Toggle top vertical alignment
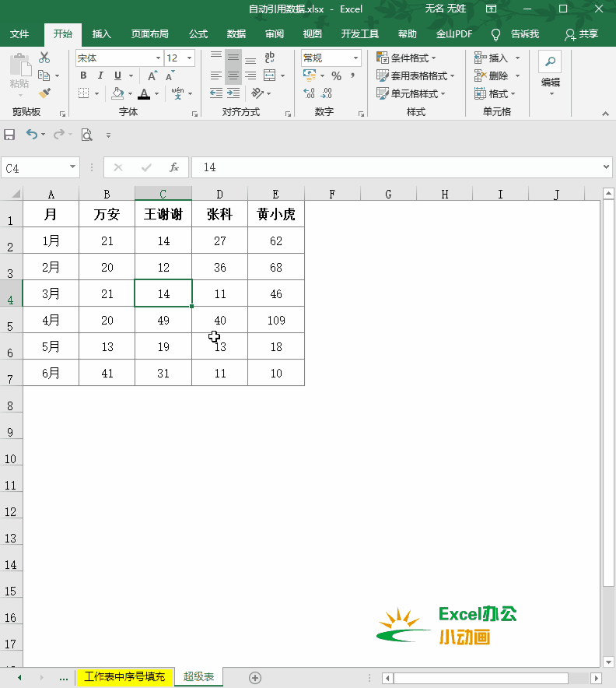The width and height of the screenshot is (616, 688). (216, 58)
